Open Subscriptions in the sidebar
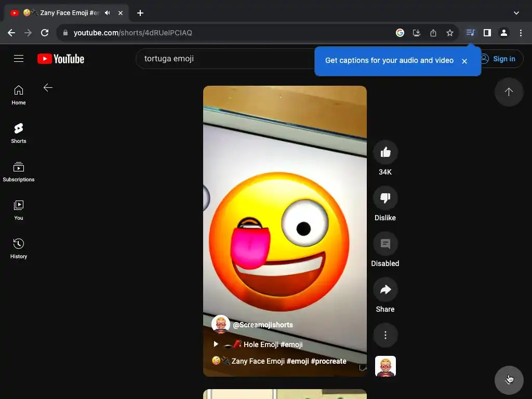532x399 pixels. tap(19, 171)
